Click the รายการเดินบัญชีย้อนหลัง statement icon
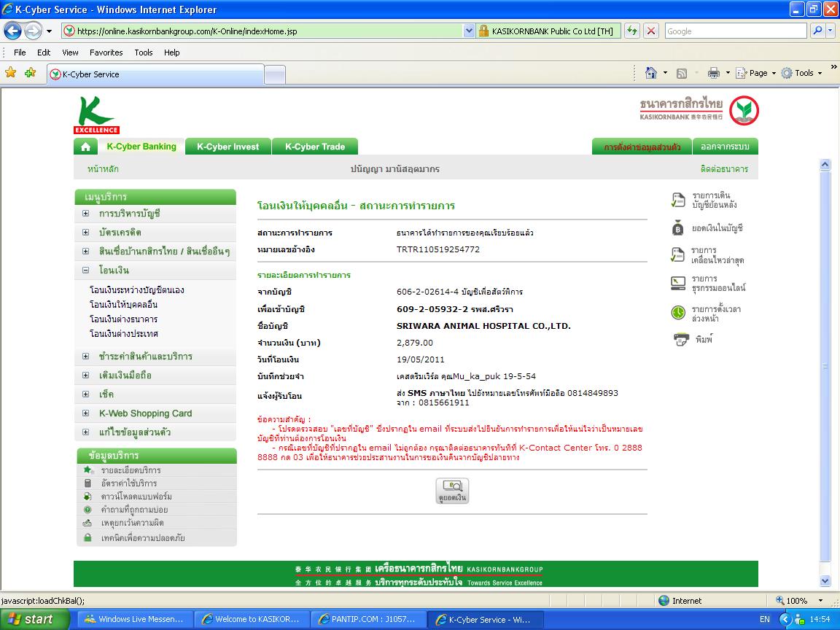 pyautogui.click(x=677, y=201)
